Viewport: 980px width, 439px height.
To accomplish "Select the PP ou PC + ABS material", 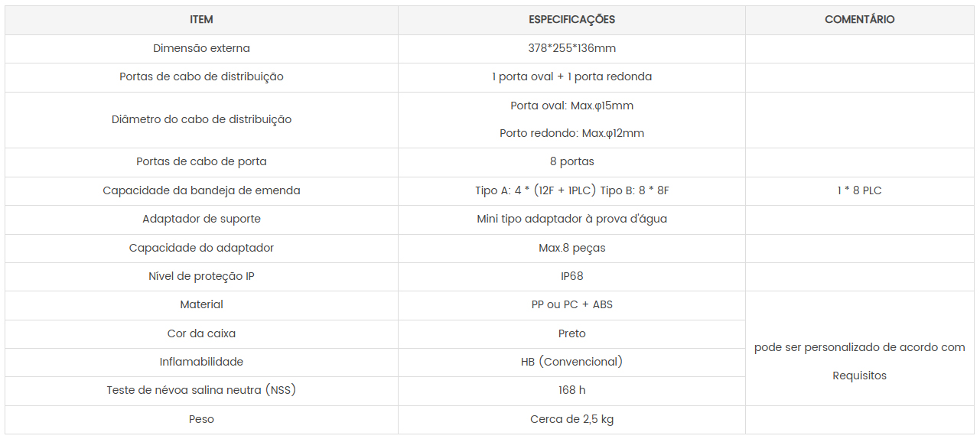I will pos(571,304).
